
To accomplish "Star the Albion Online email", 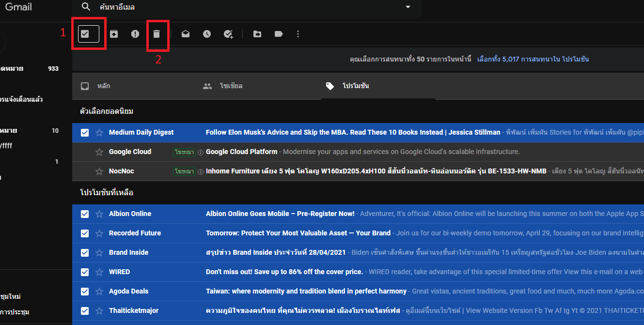I will pos(99,214).
